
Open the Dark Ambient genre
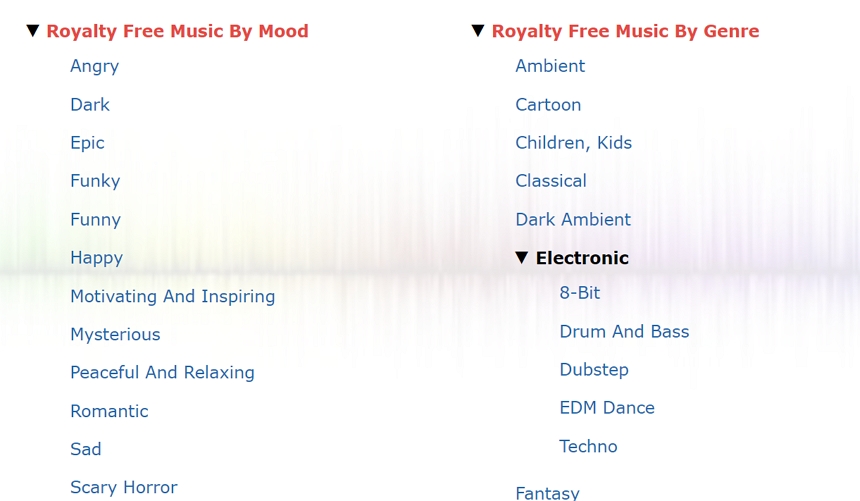[x=573, y=219]
